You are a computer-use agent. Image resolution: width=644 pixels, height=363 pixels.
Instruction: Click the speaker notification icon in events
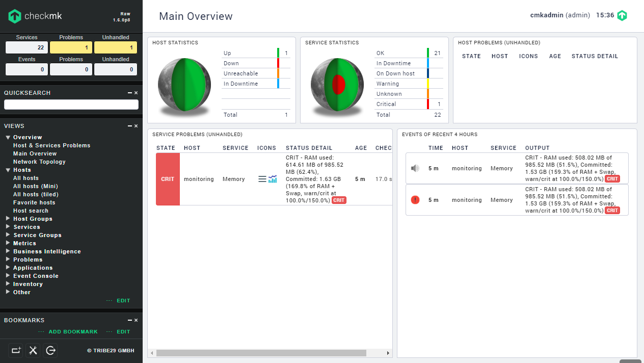(415, 168)
